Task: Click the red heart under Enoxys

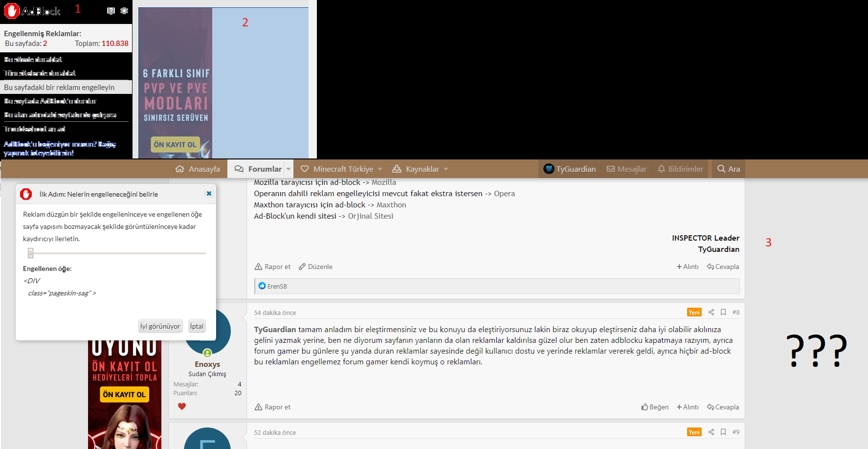Action: (x=182, y=406)
